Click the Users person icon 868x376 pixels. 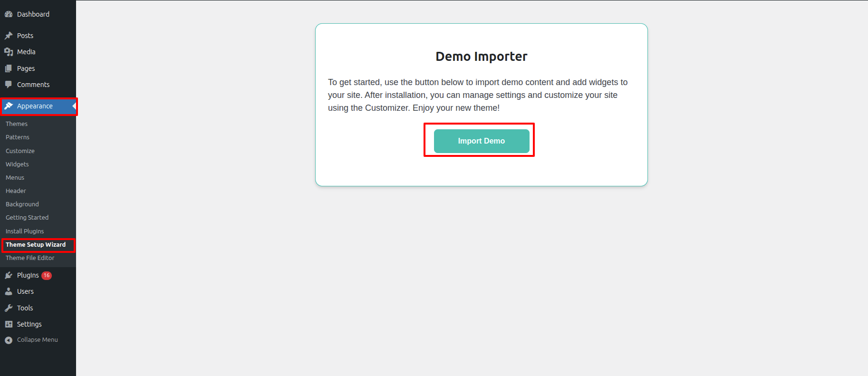coord(9,291)
